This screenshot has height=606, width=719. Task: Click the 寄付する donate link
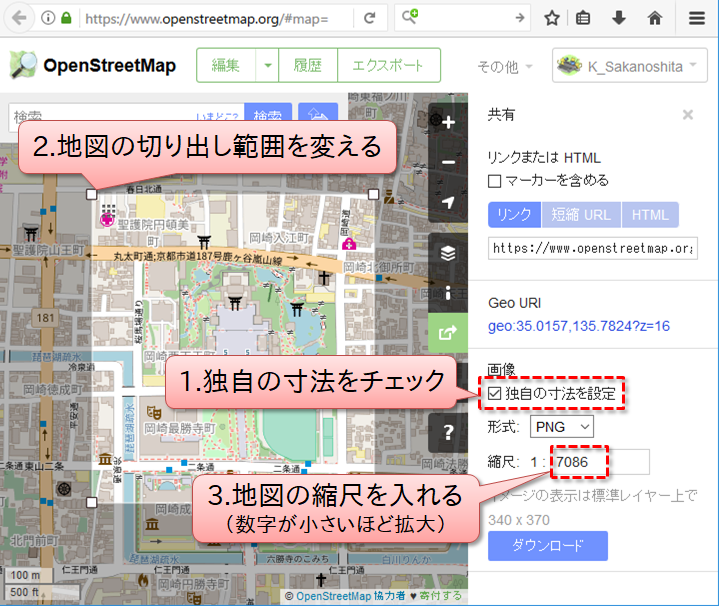[440, 595]
